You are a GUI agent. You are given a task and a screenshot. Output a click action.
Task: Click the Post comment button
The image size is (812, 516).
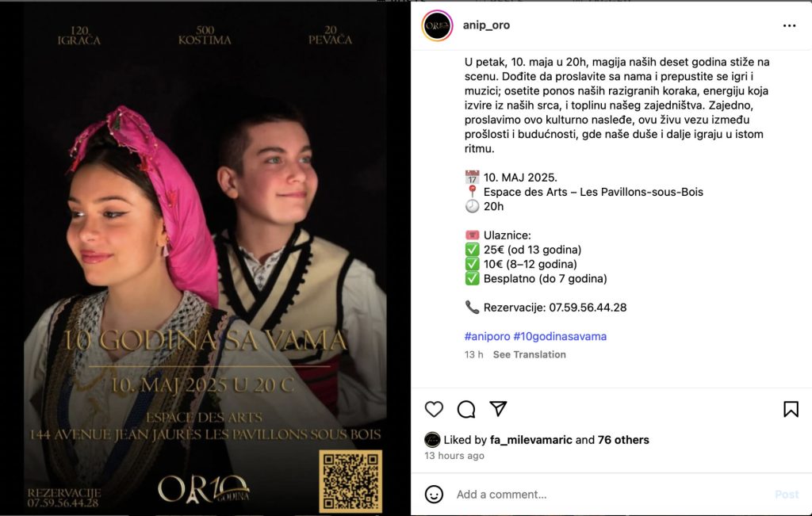tap(787, 495)
